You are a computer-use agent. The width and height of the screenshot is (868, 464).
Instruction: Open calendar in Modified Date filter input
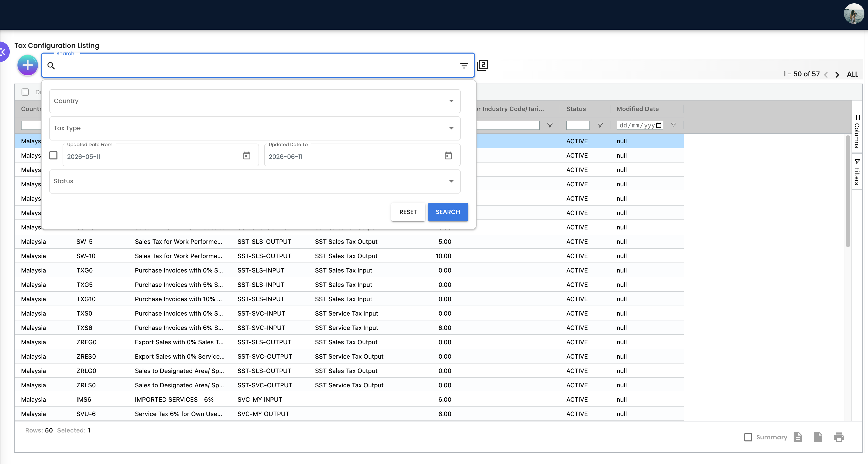click(659, 125)
